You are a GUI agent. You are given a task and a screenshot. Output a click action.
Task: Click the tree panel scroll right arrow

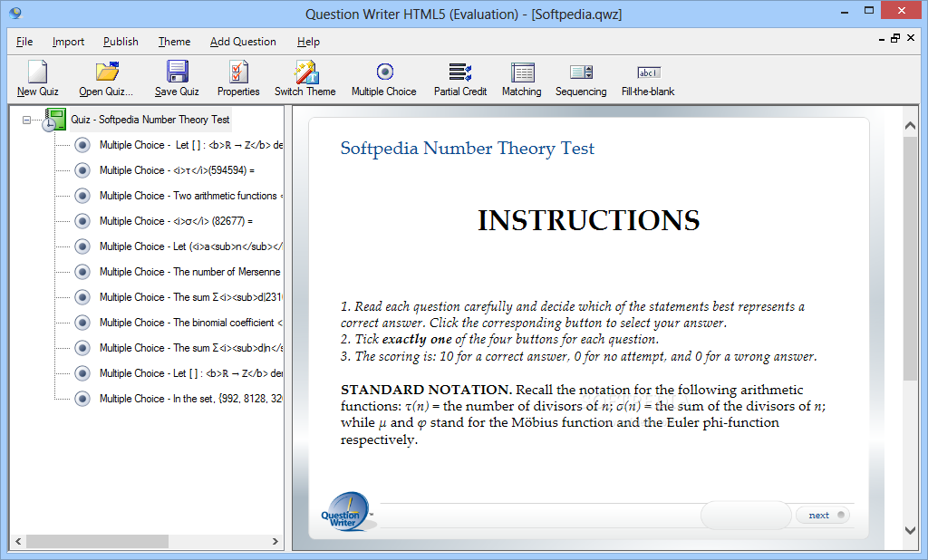pos(275,542)
